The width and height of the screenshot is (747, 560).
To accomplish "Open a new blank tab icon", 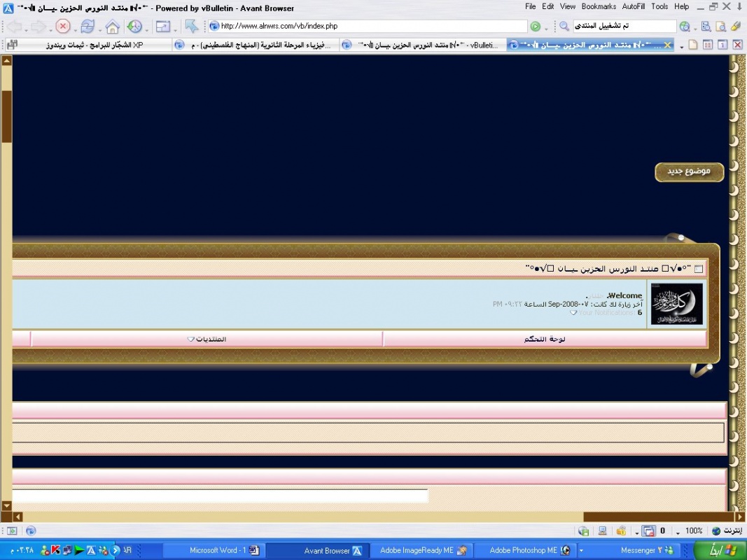I will point(692,45).
